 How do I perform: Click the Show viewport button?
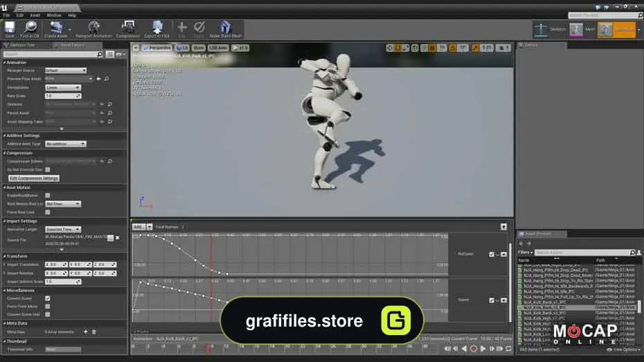point(198,48)
